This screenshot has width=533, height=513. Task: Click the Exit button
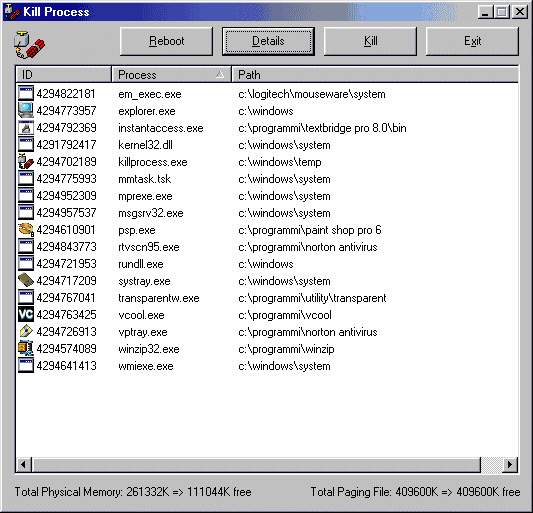[x=472, y=41]
